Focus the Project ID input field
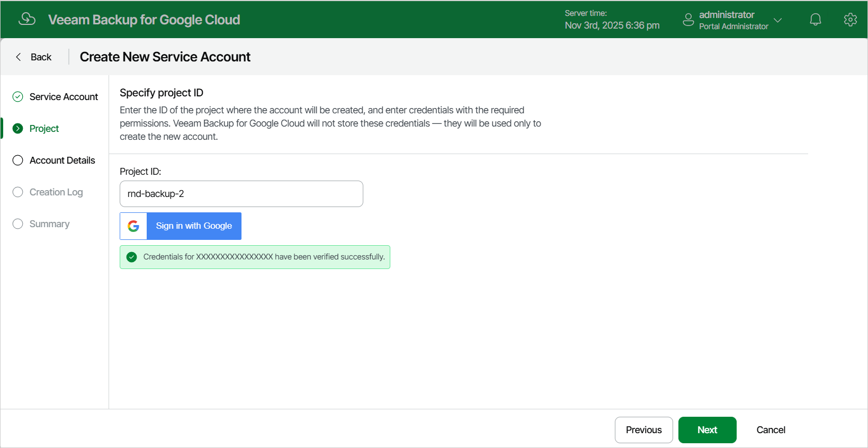Screen dimensions: 868x448 241,194
